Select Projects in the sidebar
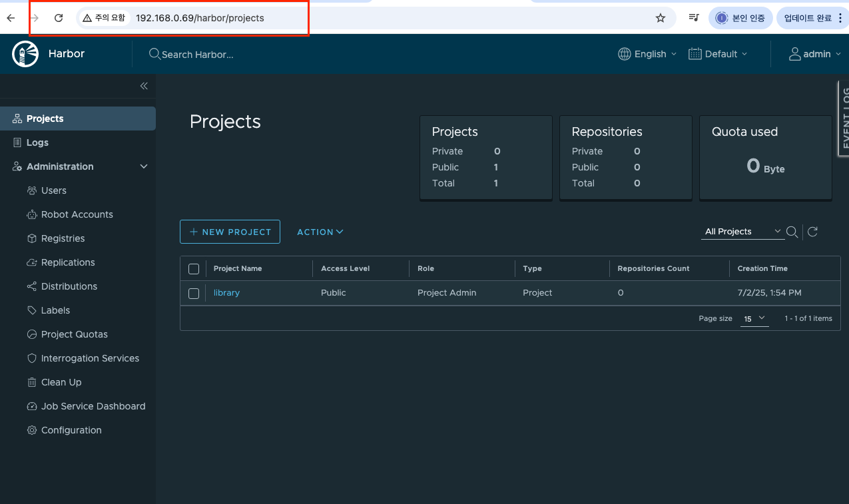This screenshot has width=849, height=504. 78,119
